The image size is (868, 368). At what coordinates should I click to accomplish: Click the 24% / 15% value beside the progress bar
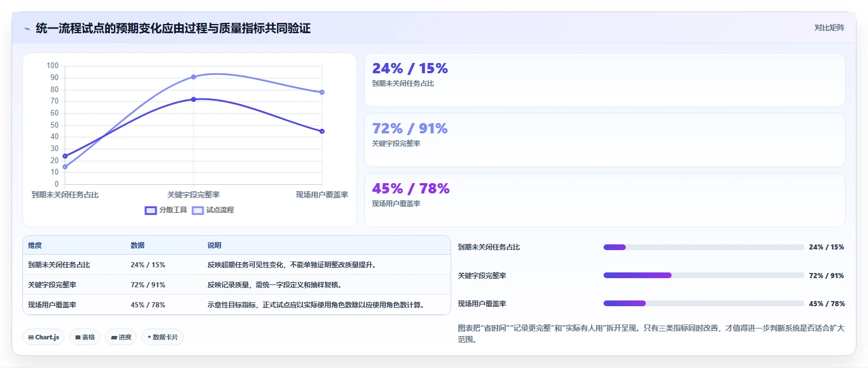[x=827, y=247]
